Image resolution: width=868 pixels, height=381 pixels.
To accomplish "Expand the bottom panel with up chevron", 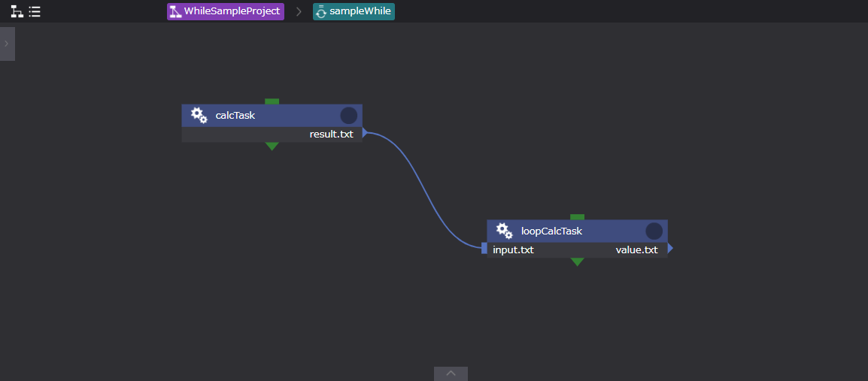I will coord(451,373).
